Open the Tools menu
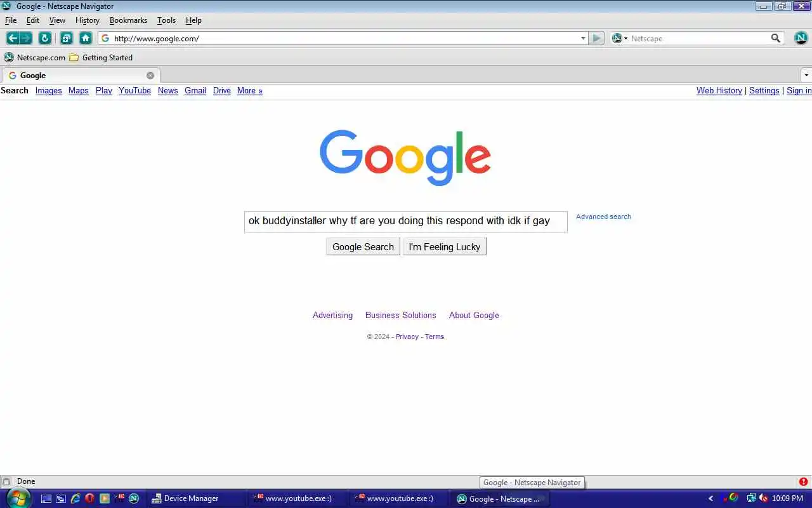This screenshot has height=508, width=812. (166, 20)
